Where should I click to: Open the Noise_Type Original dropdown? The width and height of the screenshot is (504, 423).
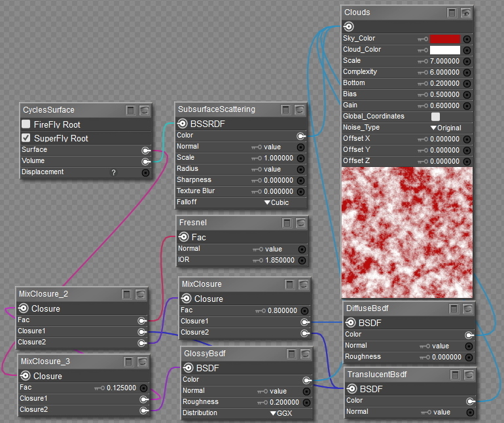click(445, 128)
